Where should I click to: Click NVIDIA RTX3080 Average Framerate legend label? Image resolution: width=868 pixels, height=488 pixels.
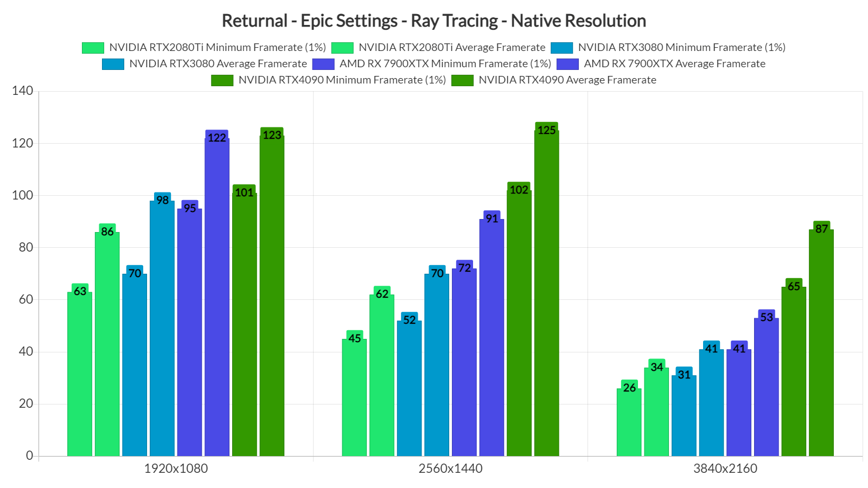[x=218, y=64]
